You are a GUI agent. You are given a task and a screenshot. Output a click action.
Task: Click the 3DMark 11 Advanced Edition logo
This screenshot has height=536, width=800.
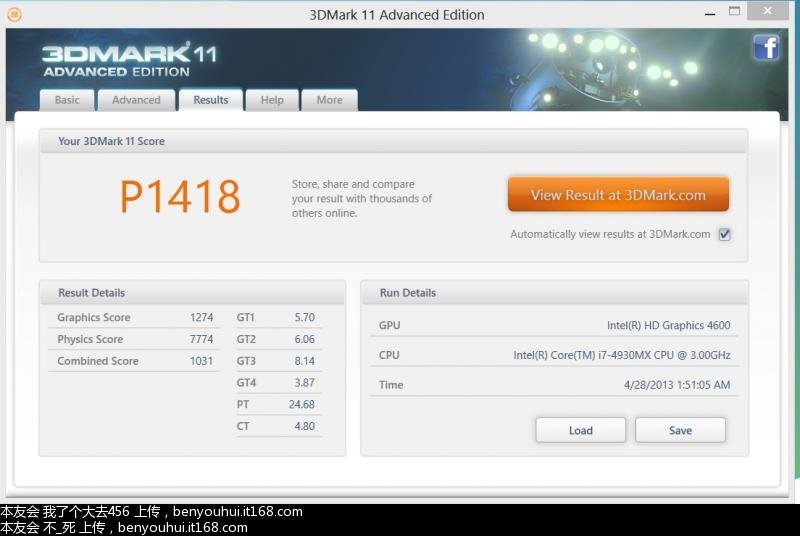(x=130, y=60)
